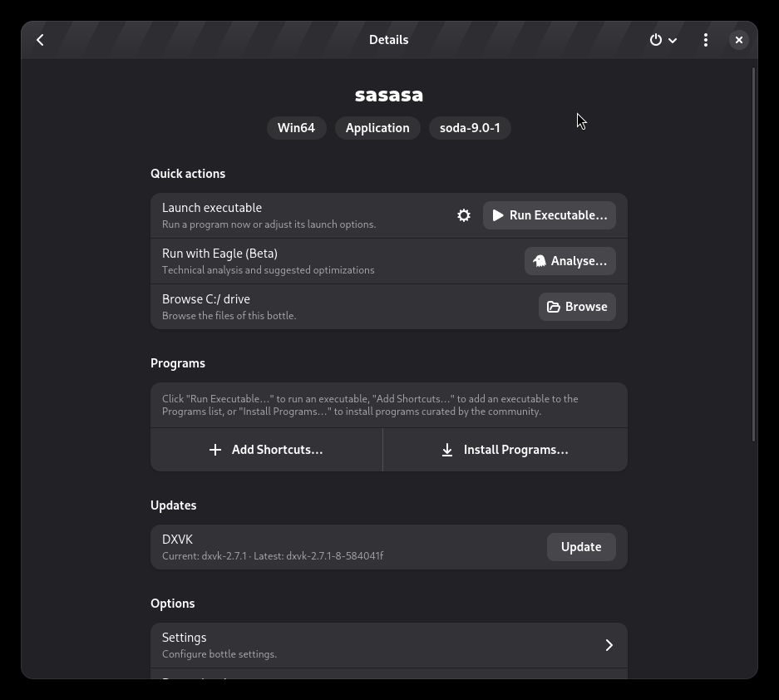
Task: Select the Win64 architecture tag
Action: (296, 127)
